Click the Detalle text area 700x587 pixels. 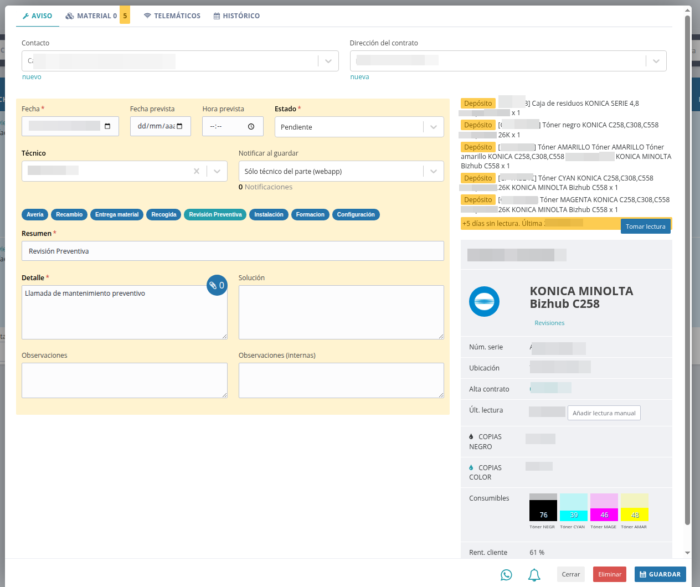[125, 312]
